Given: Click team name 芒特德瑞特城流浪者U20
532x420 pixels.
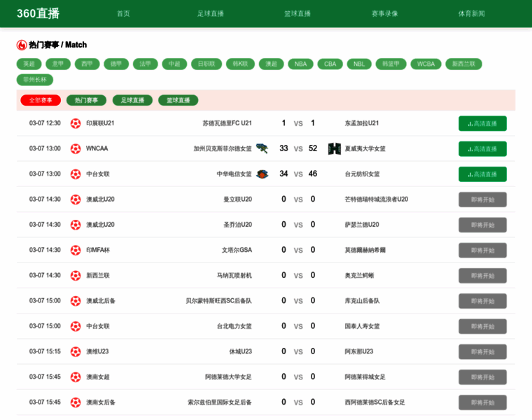Looking at the screenshot, I should pyautogui.click(x=377, y=199).
